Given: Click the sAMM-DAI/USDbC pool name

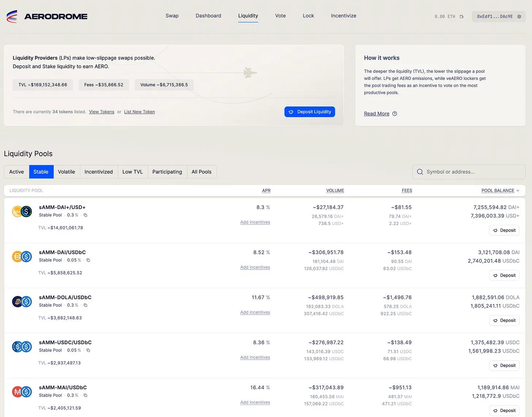Looking at the screenshot, I should coord(62,252).
